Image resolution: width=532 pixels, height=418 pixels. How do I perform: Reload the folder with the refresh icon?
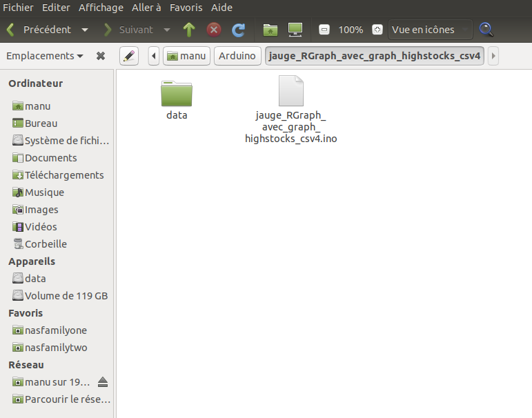(238, 30)
